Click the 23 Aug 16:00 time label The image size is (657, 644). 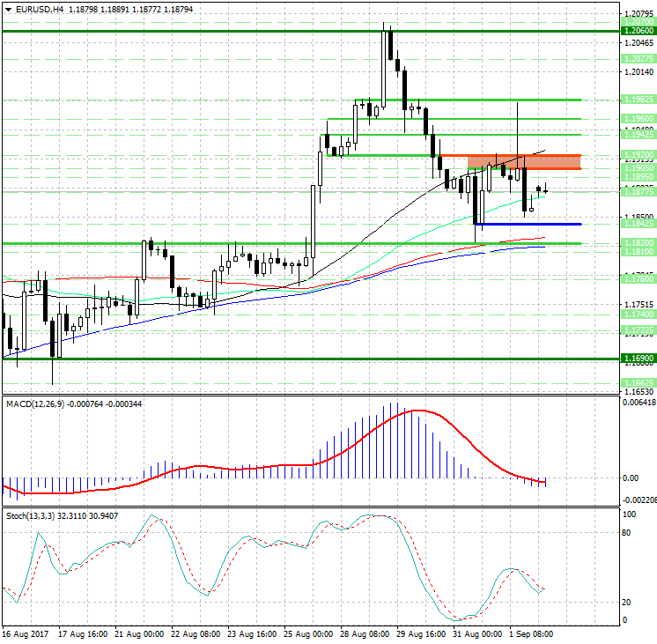click(x=251, y=634)
